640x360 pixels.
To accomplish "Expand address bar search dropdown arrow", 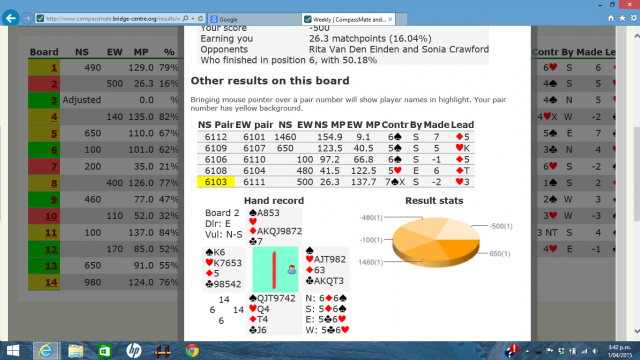I will pos(192,19).
